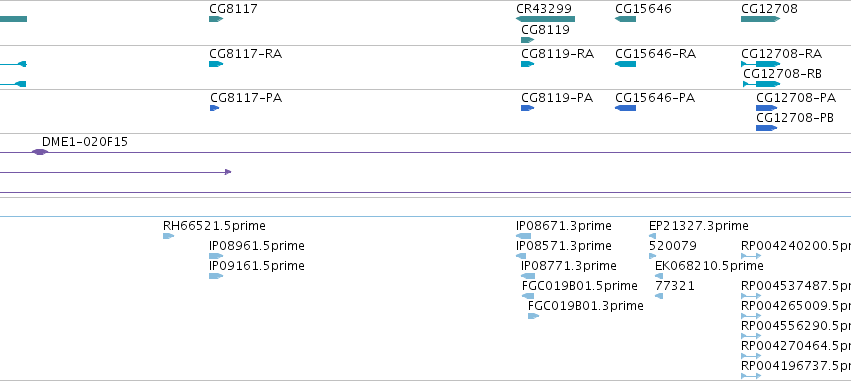Screen dimensions: 851x381
Task: Click the CG8119 gene label
Action: pos(545,30)
